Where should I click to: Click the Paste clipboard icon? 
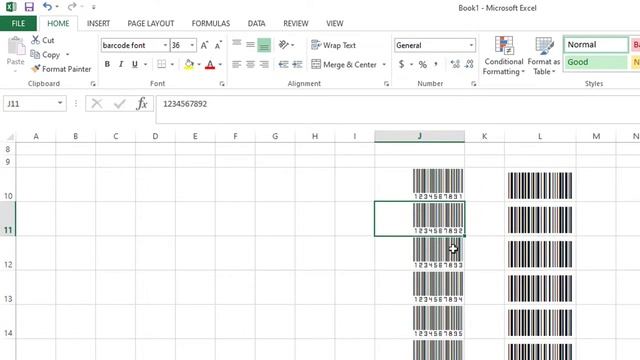pos(16,46)
